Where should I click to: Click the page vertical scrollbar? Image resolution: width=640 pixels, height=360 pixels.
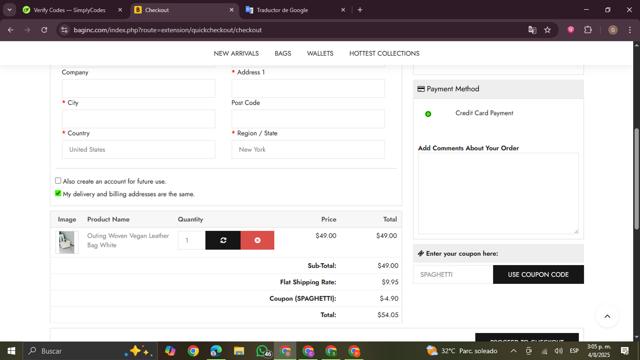[x=636, y=180]
